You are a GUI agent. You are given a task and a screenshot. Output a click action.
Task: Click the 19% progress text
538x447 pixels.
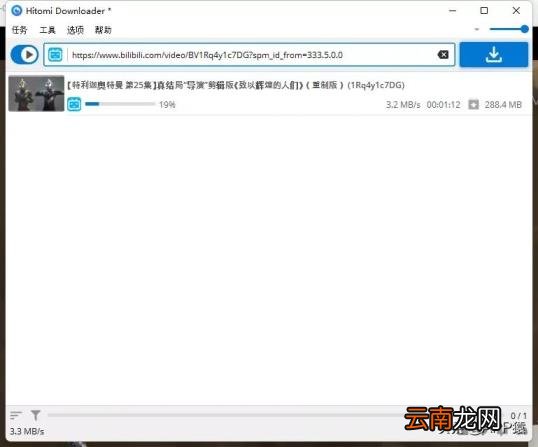167,105
